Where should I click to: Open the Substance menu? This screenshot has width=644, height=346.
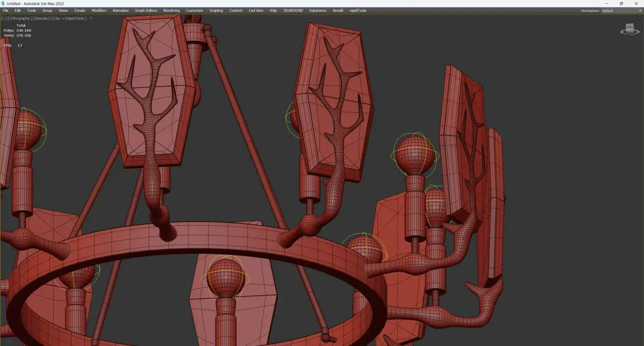coord(318,10)
